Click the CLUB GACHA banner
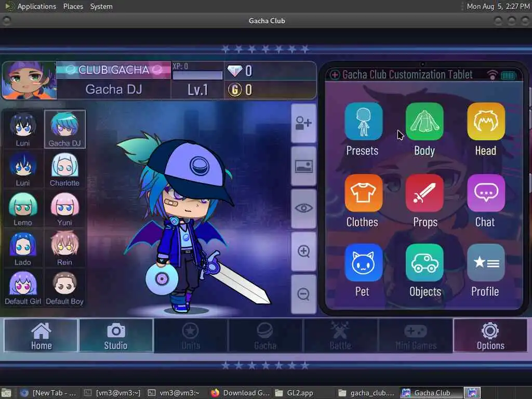 point(114,70)
